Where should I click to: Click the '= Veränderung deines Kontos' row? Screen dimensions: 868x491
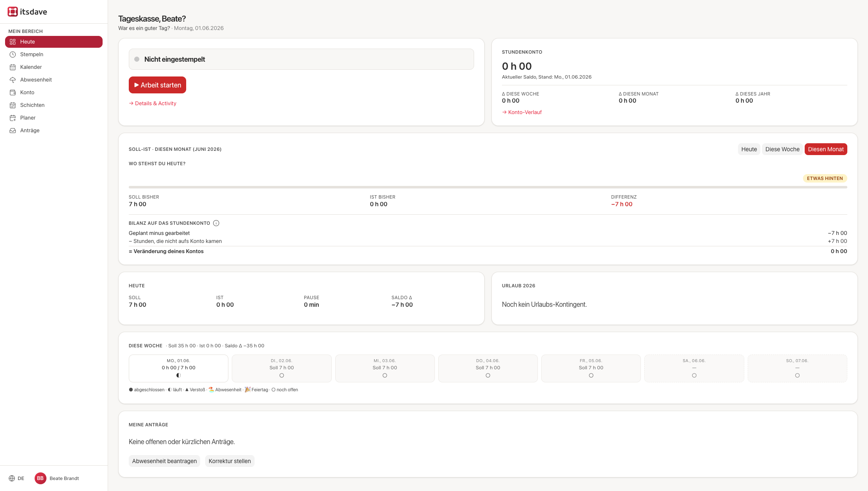pos(488,251)
